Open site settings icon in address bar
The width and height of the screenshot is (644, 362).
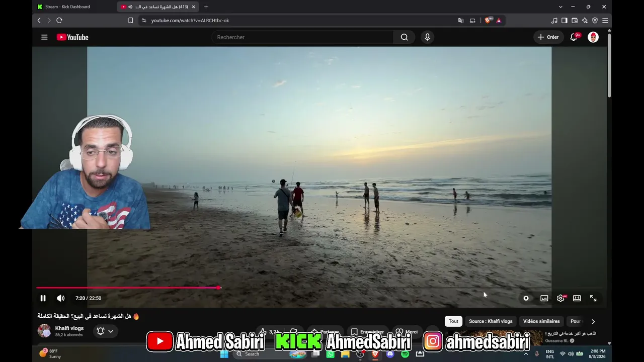click(x=144, y=21)
